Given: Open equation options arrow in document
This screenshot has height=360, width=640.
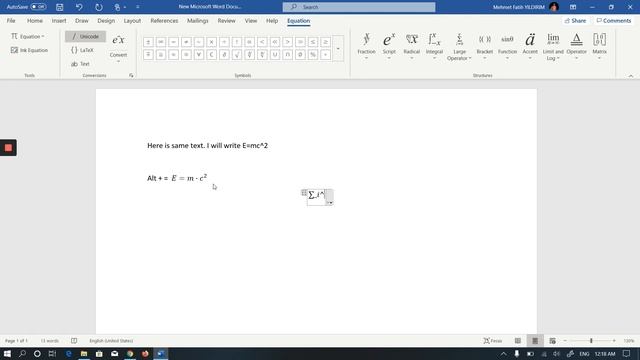Looking at the screenshot, I should point(330,202).
